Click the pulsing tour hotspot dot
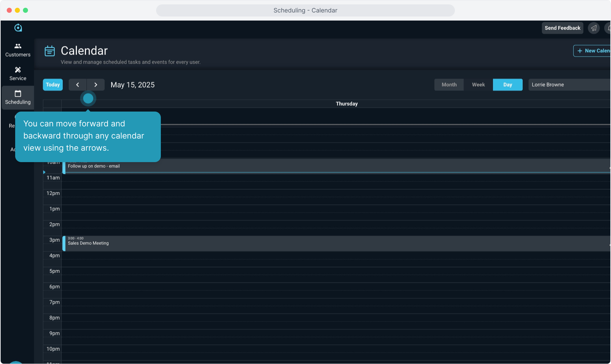Image resolution: width=611 pixels, height=364 pixels. [88, 99]
